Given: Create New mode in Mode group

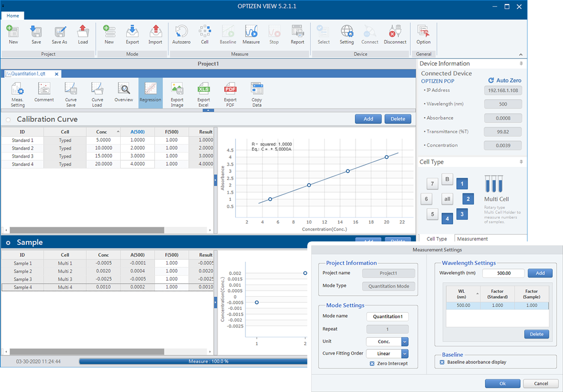Looking at the screenshot, I should [x=109, y=35].
